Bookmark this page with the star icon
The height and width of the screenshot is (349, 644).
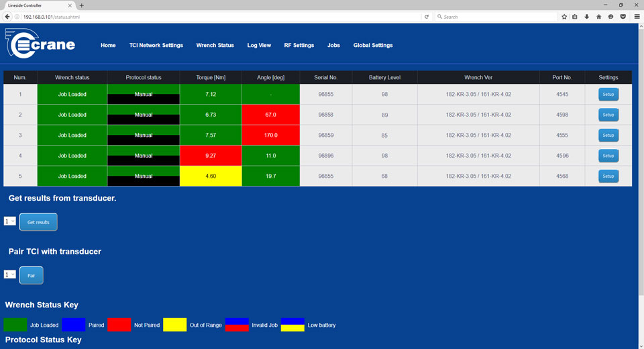[564, 17]
